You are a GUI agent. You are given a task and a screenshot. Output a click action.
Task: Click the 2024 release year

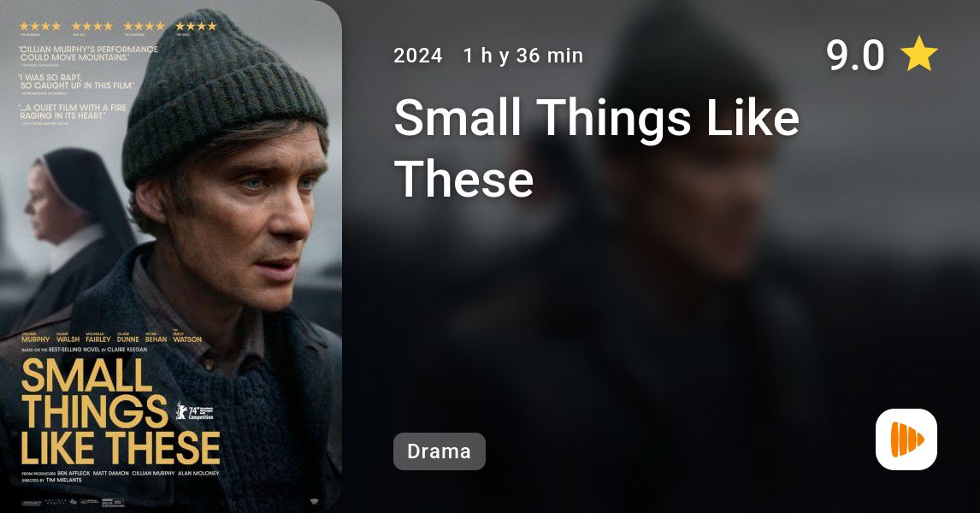(x=418, y=56)
